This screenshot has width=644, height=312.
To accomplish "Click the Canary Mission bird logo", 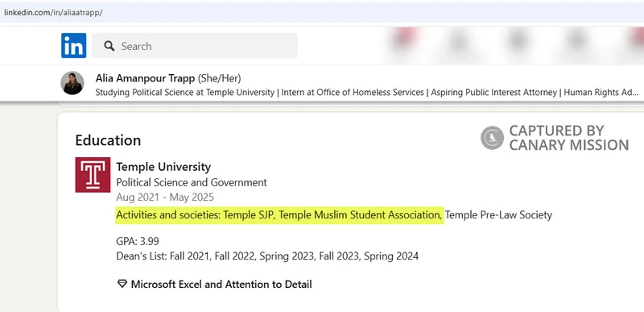I will [x=492, y=138].
